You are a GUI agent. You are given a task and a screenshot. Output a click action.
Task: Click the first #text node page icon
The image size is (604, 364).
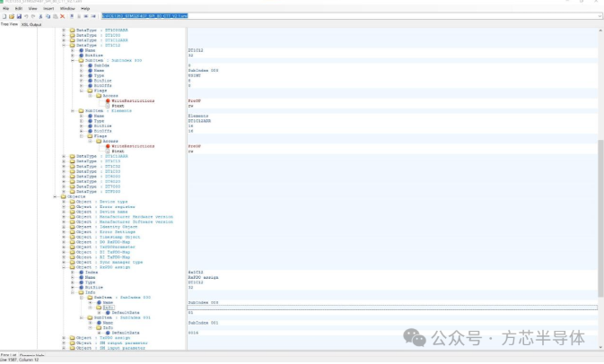[x=108, y=106]
